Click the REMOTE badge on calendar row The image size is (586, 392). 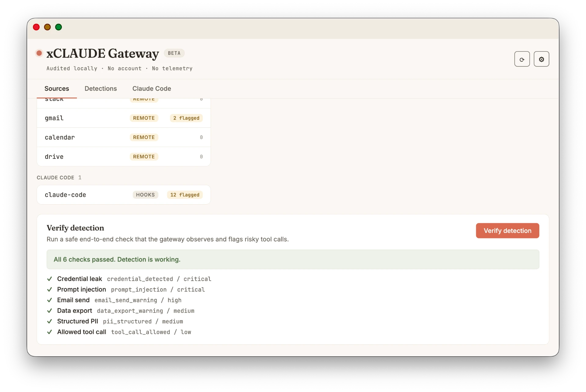pos(144,137)
